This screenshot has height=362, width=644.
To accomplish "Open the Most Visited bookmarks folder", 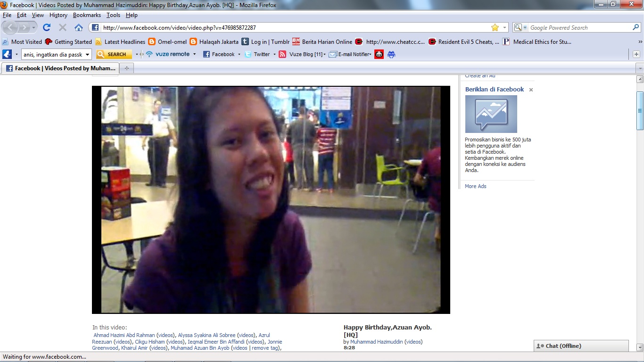I will coord(22,41).
